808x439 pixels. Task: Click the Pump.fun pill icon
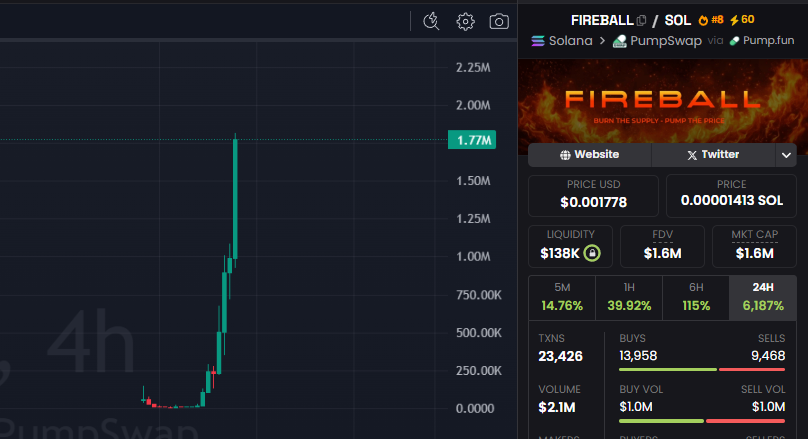pos(734,41)
